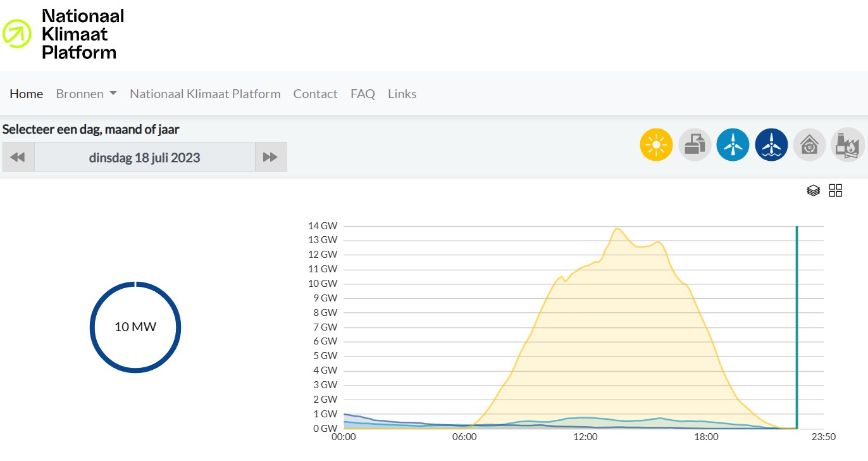868x461 pixels.
Task: Click the yellow solar curve peak
Action: (617, 229)
